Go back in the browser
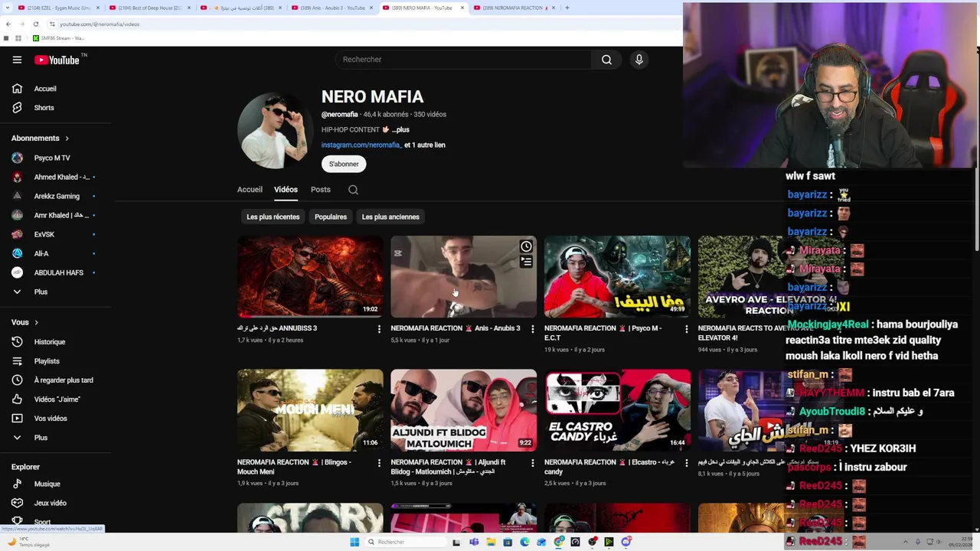 8,24
